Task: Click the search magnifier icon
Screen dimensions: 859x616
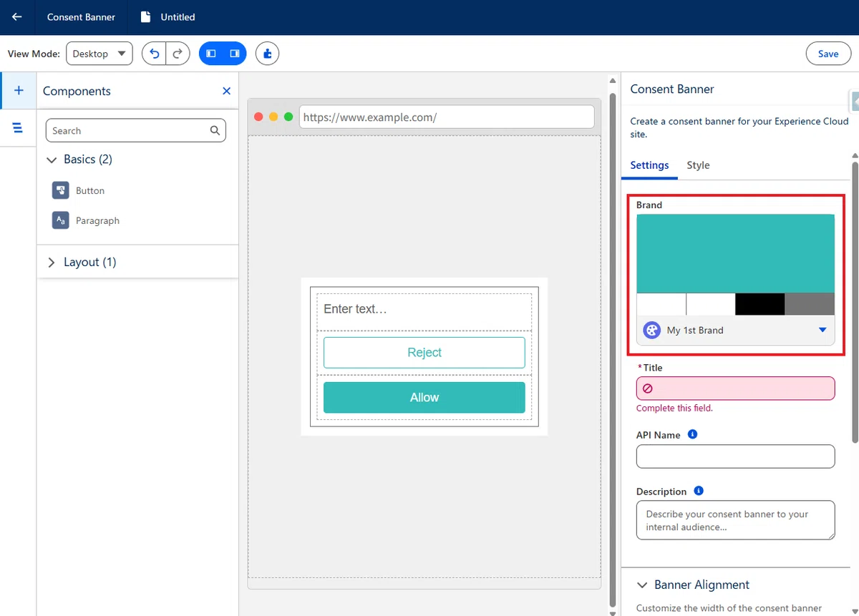Action: [x=215, y=131]
